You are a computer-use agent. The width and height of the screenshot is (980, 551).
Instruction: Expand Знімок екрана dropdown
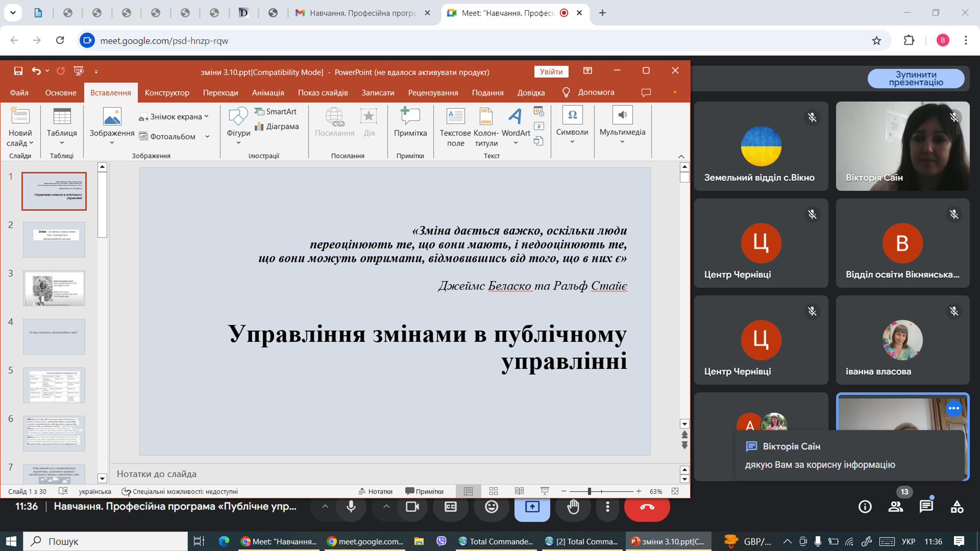(x=206, y=117)
